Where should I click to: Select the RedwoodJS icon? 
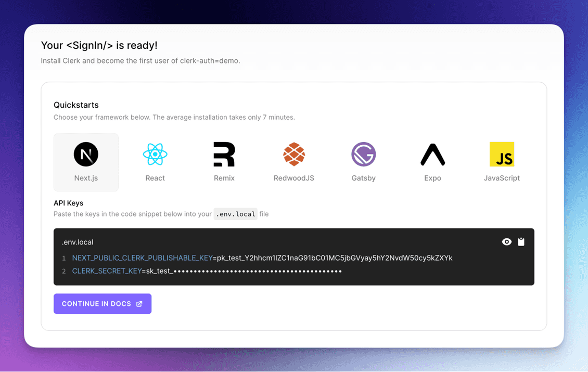pyautogui.click(x=294, y=154)
